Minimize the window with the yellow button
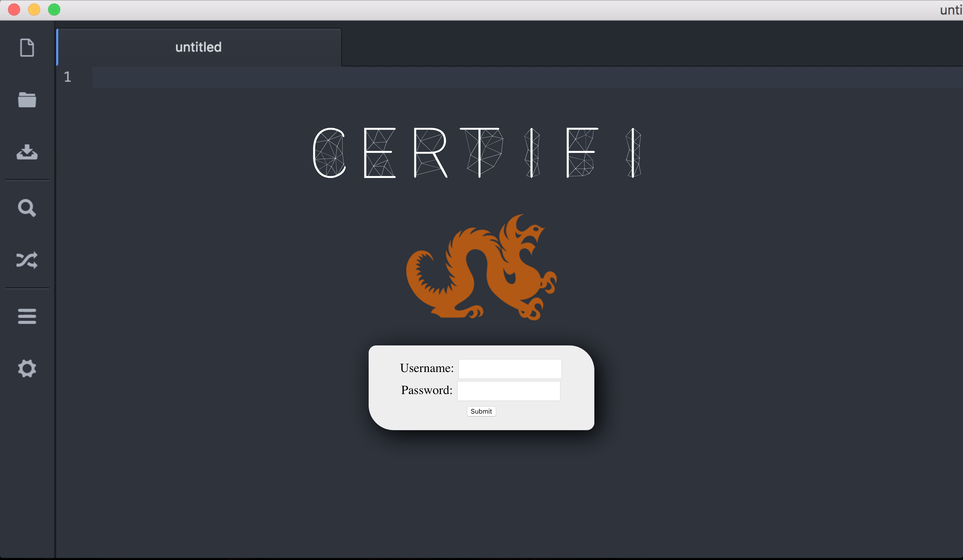 coord(34,10)
